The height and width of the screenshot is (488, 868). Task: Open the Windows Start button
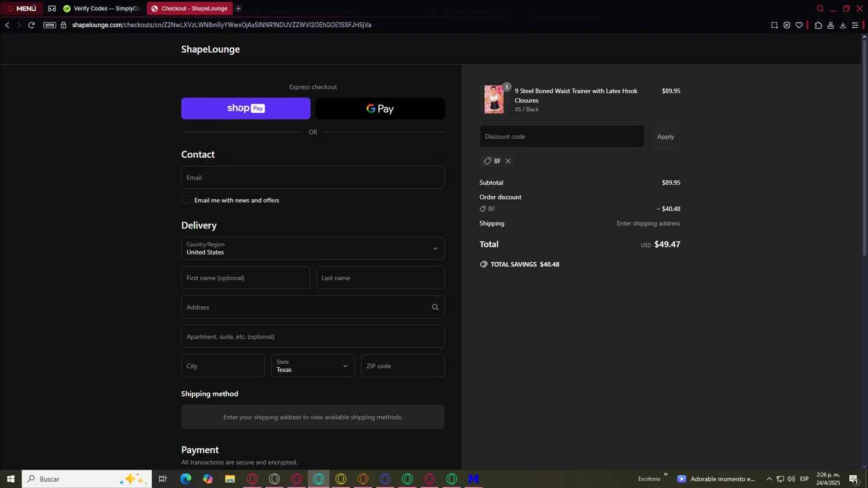(10, 479)
